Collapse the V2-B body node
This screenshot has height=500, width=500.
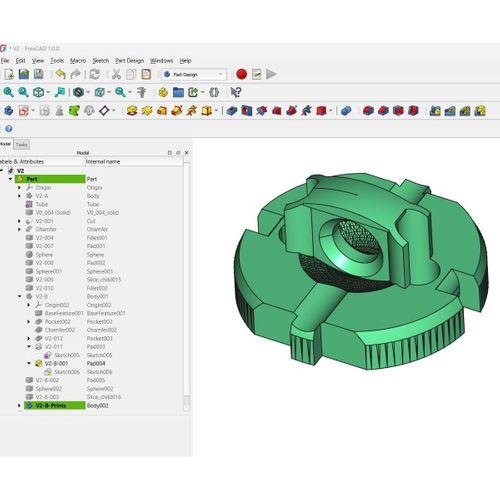click(20, 296)
